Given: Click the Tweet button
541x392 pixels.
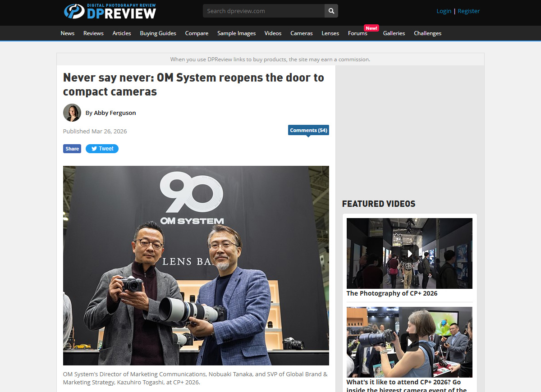Looking at the screenshot, I should (102, 149).
